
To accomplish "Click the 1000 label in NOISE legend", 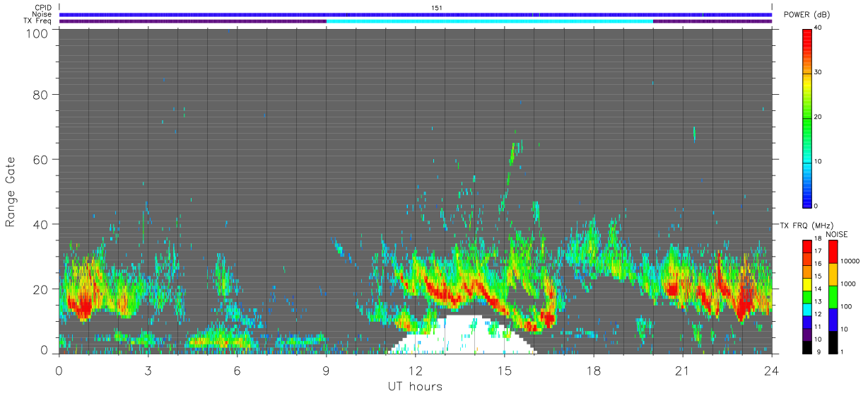I will 849,284.
